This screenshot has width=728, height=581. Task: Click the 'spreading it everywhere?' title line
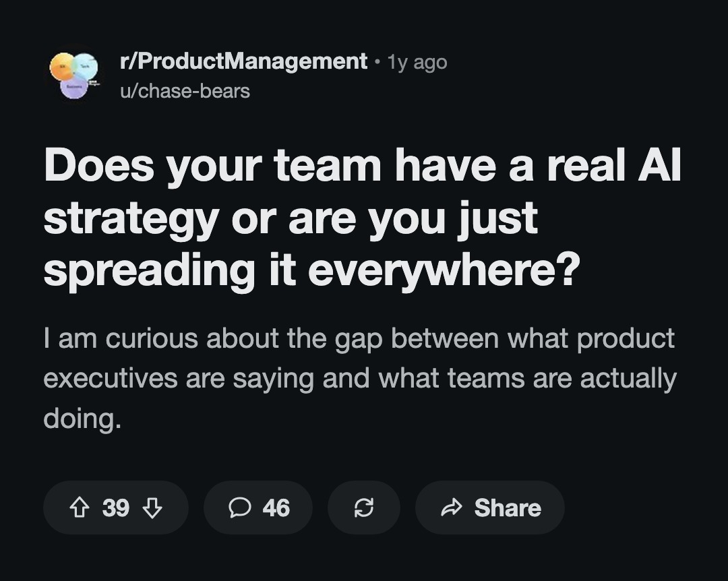click(x=311, y=270)
